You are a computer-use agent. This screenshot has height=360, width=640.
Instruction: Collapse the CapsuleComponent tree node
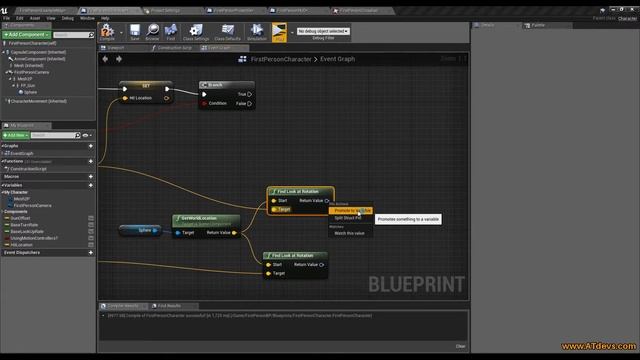(3, 52)
